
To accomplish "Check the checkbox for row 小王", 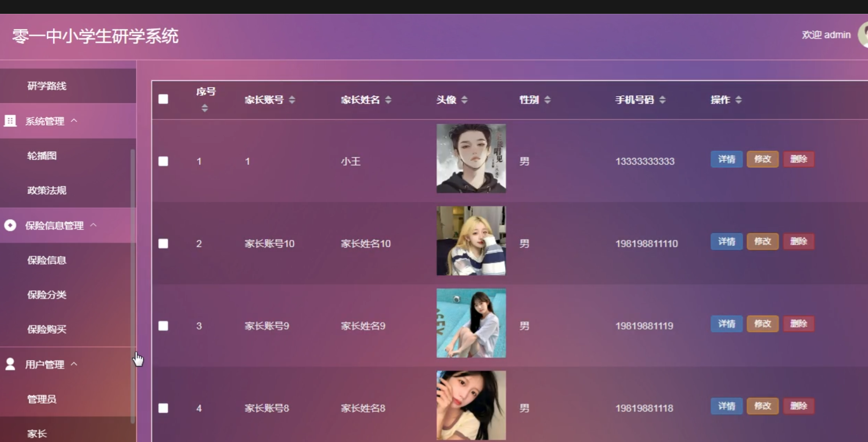I will (163, 161).
